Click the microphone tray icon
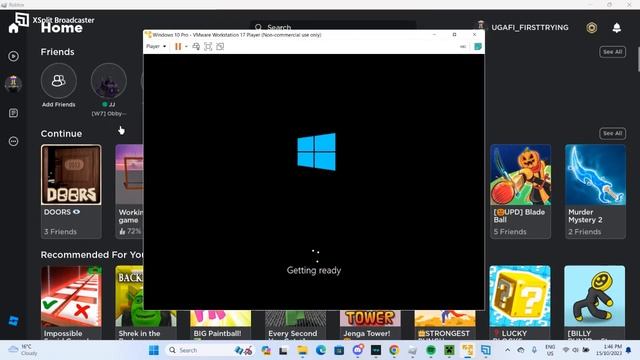The height and width of the screenshot is (360, 640). click(x=534, y=350)
